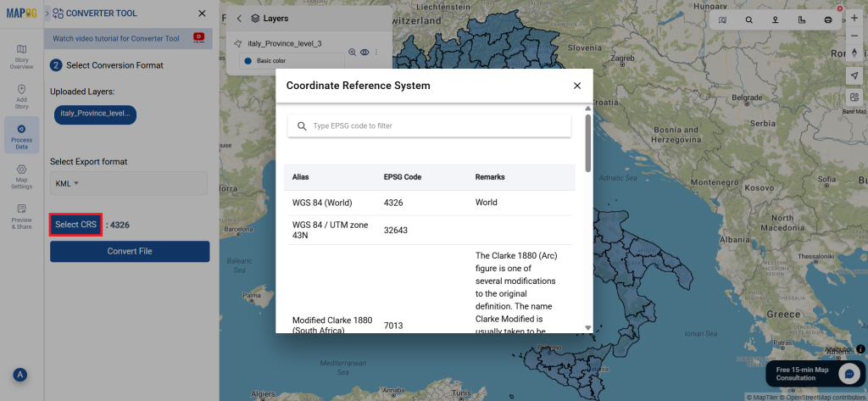
Task: Click the CRS dialog scrollbar thumb
Action: point(588,142)
